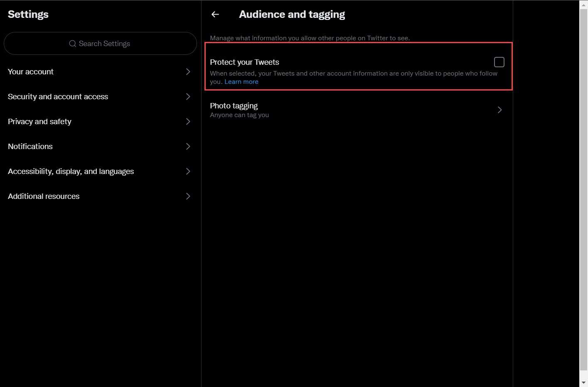Click the chevron next to Privacy and safety
This screenshot has width=588, height=387.
pyautogui.click(x=188, y=122)
